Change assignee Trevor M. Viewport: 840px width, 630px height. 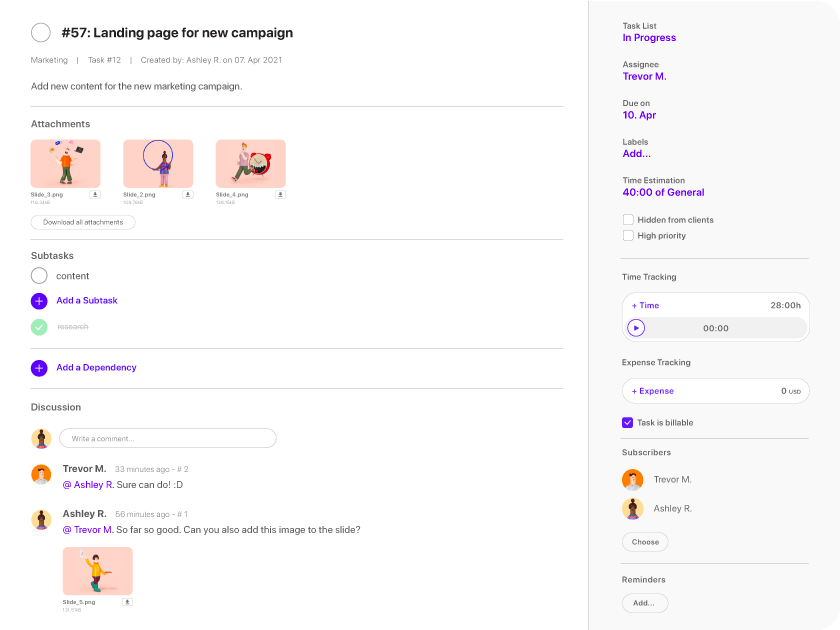pyautogui.click(x=644, y=76)
